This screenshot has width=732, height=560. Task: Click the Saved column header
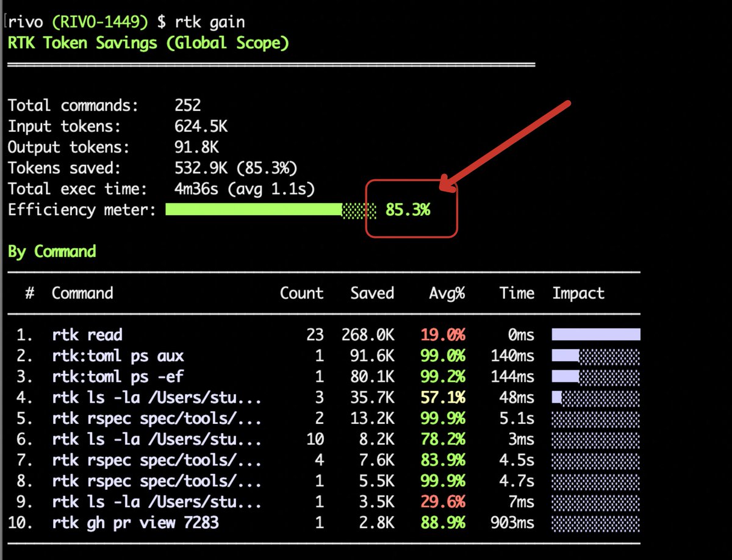[372, 293]
